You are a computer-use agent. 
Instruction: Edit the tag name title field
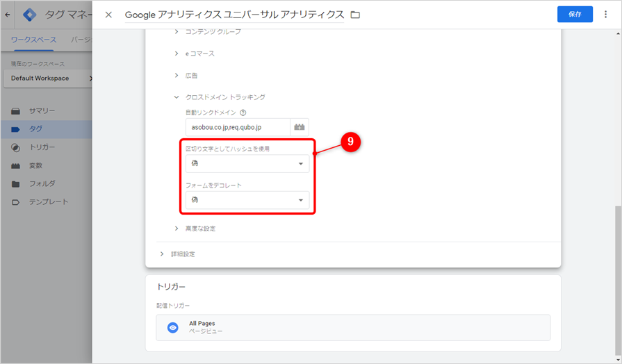click(x=234, y=15)
